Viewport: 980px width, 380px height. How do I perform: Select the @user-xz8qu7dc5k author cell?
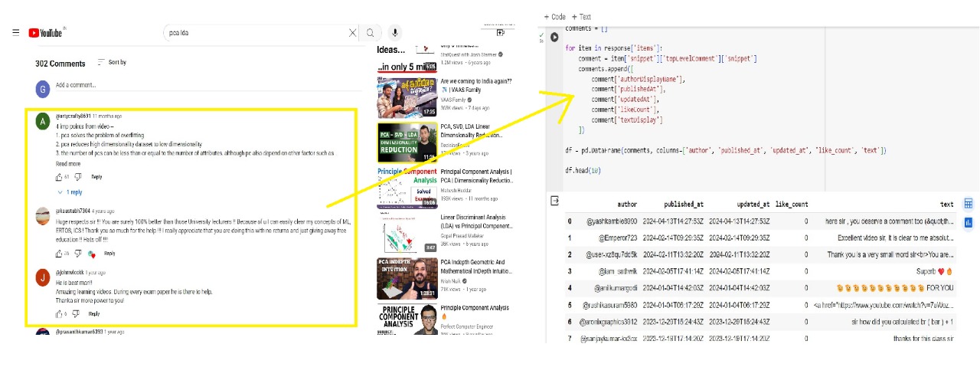tap(612, 254)
